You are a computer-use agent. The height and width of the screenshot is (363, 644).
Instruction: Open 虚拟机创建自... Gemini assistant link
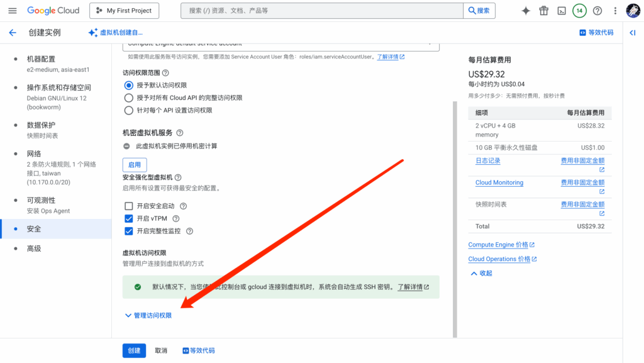(x=116, y=33)
